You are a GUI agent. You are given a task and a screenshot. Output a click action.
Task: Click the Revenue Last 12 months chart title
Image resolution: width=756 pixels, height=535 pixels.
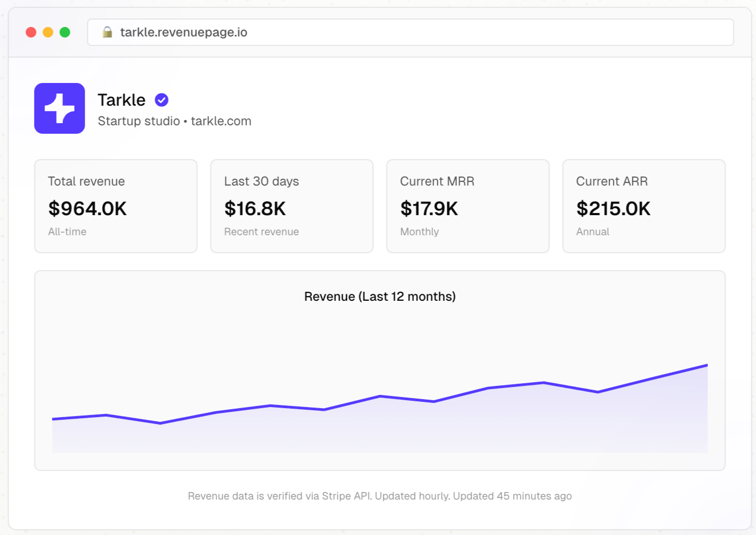pos(380,297)
